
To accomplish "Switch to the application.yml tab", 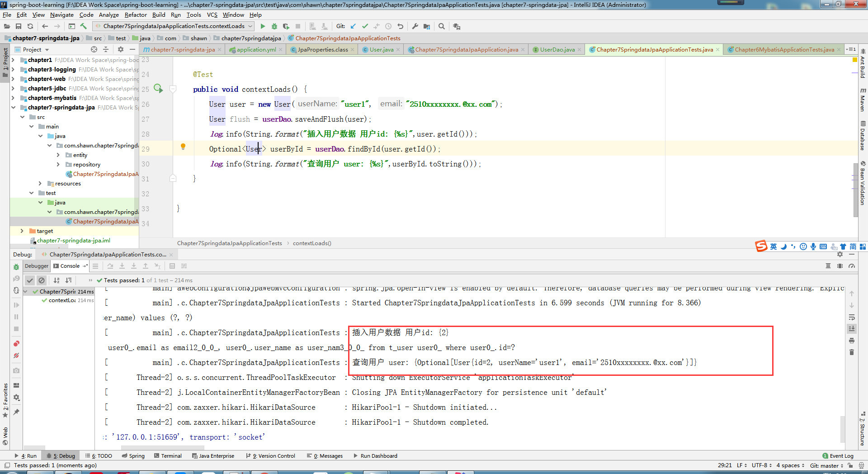I will 256,50.
